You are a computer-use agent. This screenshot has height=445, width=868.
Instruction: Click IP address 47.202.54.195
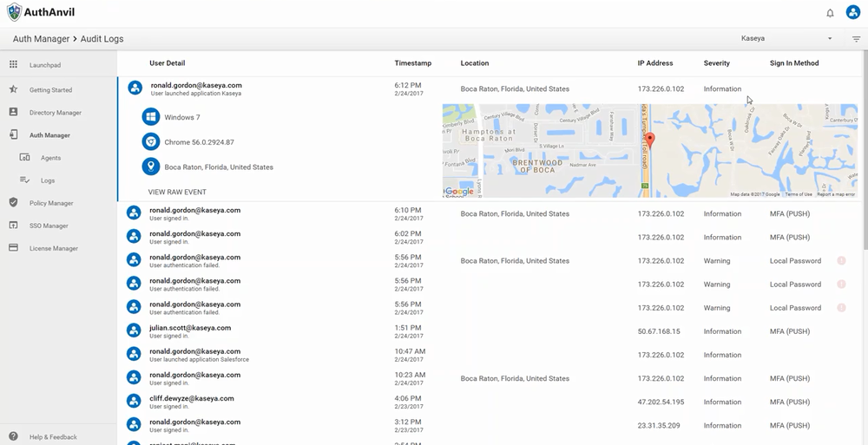click(x=661, y=402)
